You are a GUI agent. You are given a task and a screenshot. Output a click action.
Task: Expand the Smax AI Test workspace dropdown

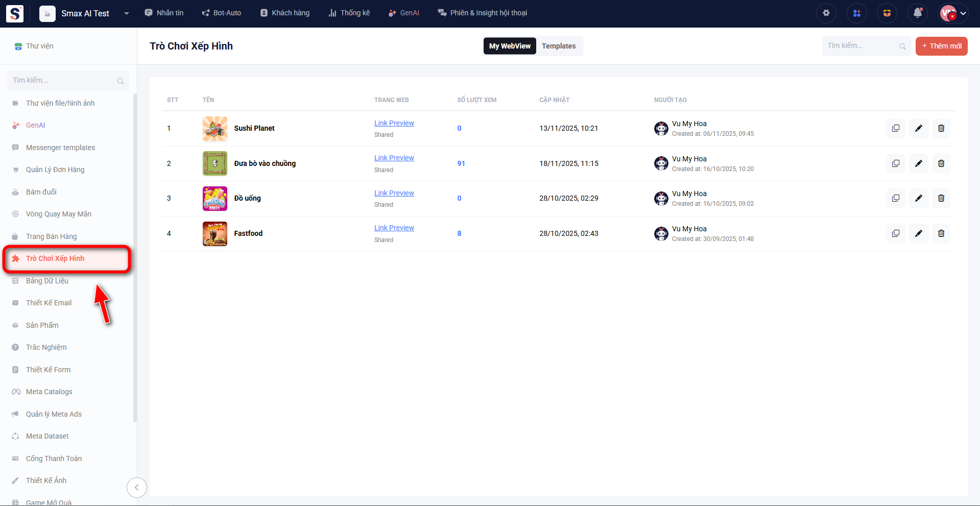coord(126,13)
